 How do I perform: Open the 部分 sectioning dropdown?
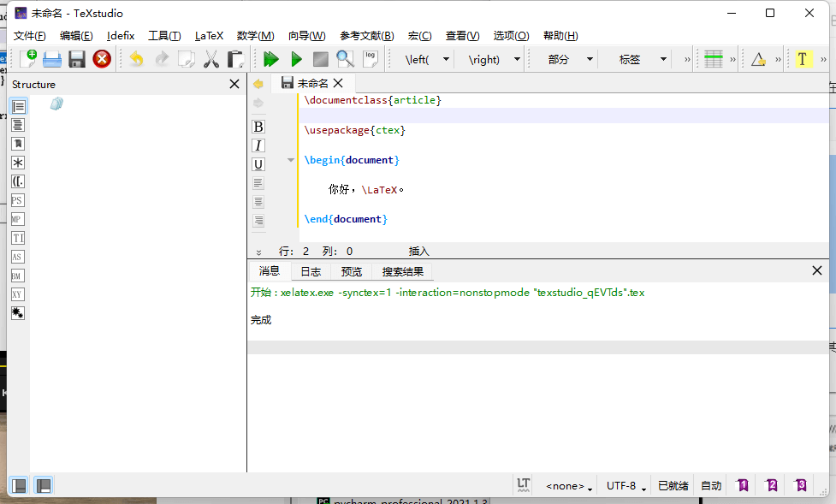click(590, 59)
